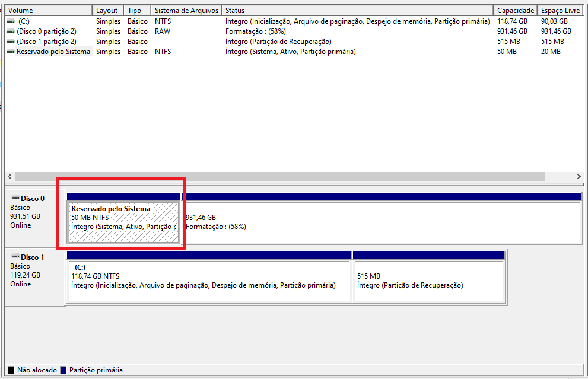Sort by the Tipo column header
The height and width of the screenshot is (379, 588).
point(137,11)
